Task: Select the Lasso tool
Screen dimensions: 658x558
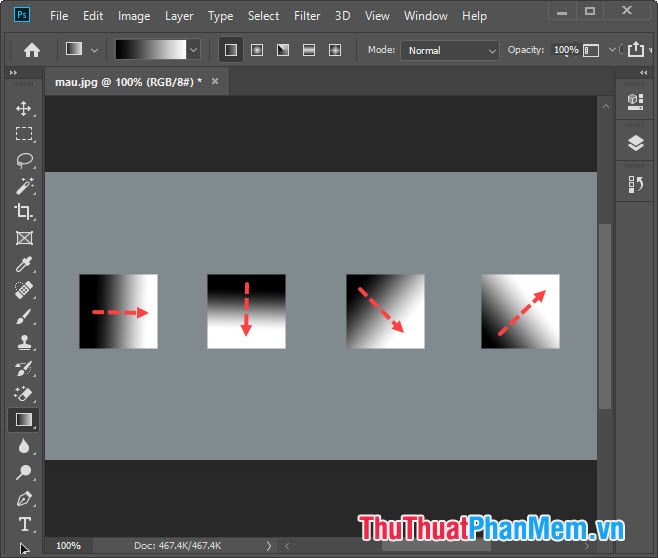Action: coord(24,160)
